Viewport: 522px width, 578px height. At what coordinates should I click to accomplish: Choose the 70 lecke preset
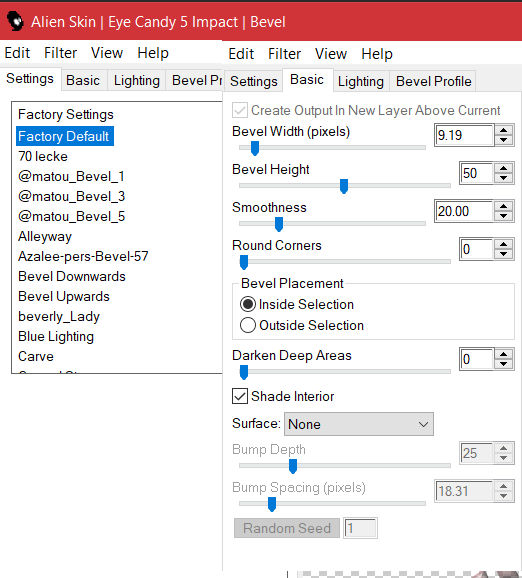(x=43, y=156)
